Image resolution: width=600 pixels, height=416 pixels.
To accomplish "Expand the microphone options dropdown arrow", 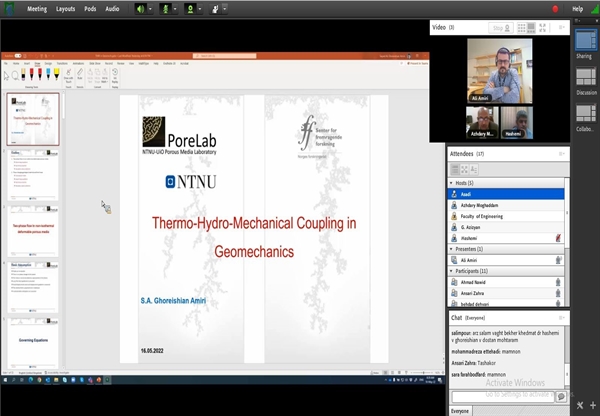I will pos(175,8).
